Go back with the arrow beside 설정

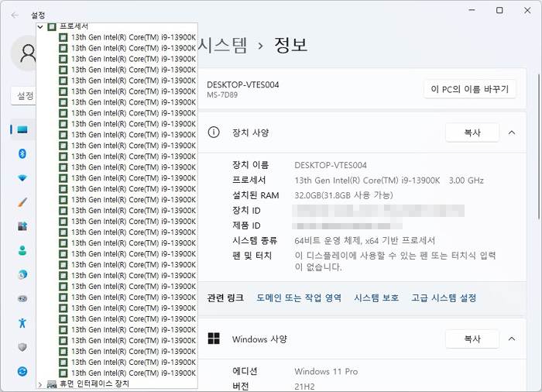[x=15, y=15]
